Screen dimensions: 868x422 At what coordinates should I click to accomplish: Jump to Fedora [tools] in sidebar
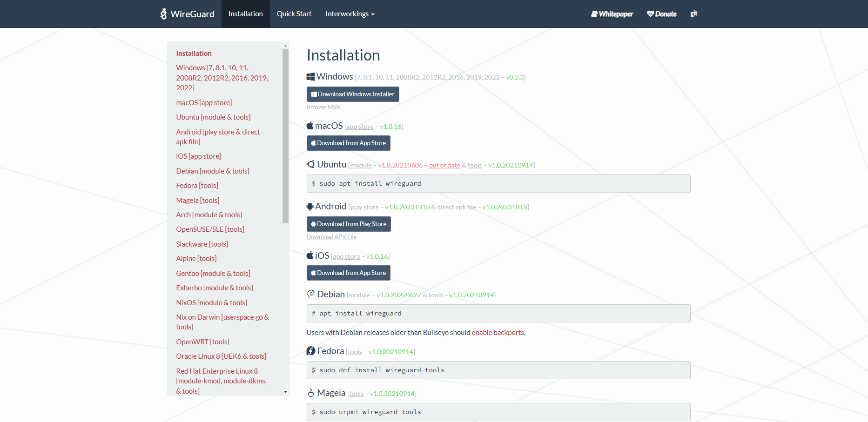click(x=197, y=186)
